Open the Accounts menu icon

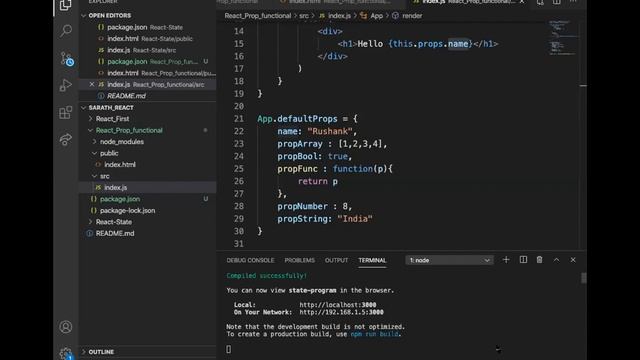(x=66, y=327)
